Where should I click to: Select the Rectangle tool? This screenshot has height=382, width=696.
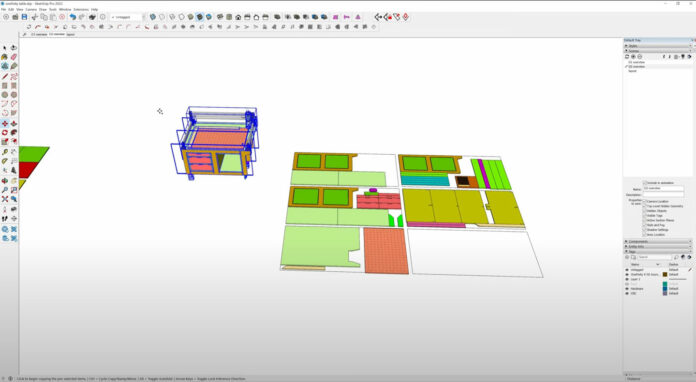click(x=5, y=86)
